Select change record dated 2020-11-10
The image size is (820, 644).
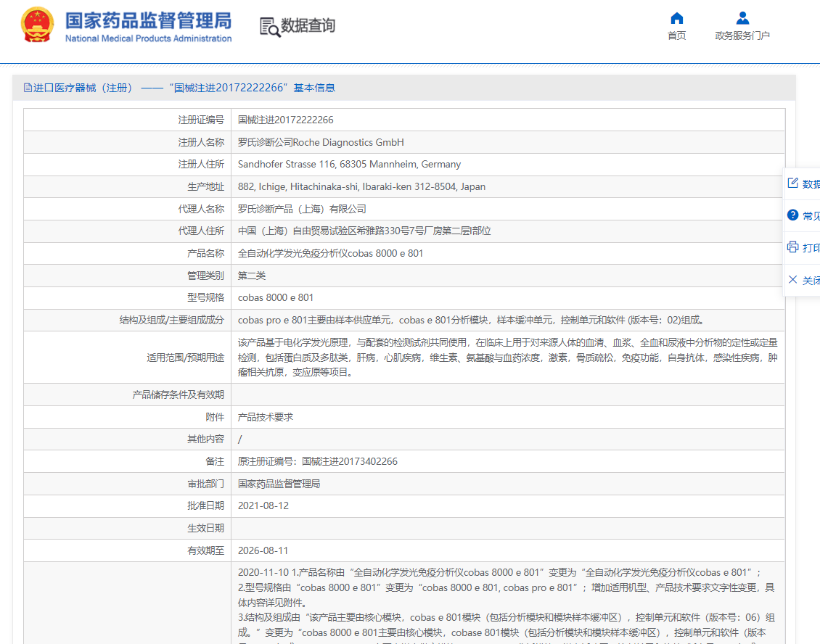pos(507,603)
